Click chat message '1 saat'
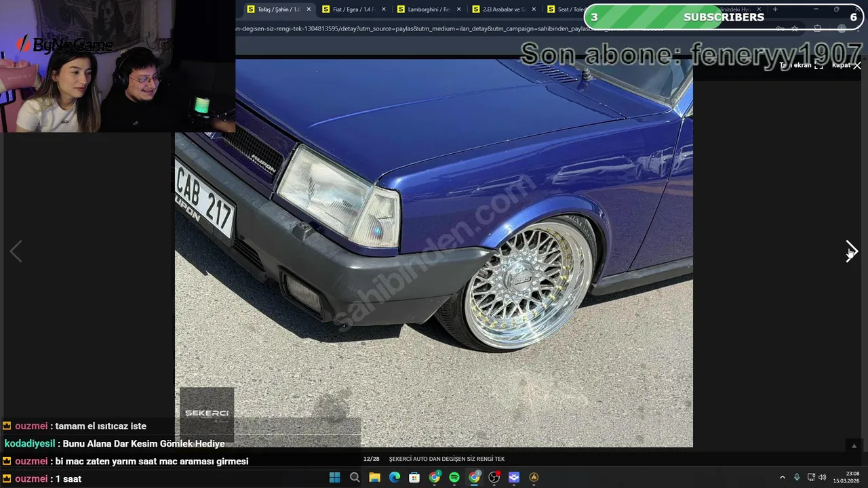Image resolution: width=868 pixels, height=488 pixels. tap(68, 479)
